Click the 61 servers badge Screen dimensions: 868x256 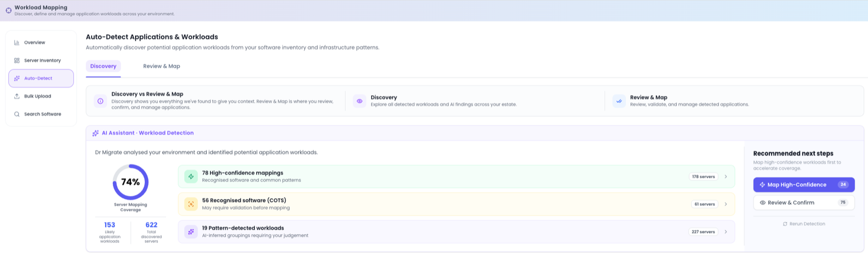pyautogui.click(x=705, y=204)
